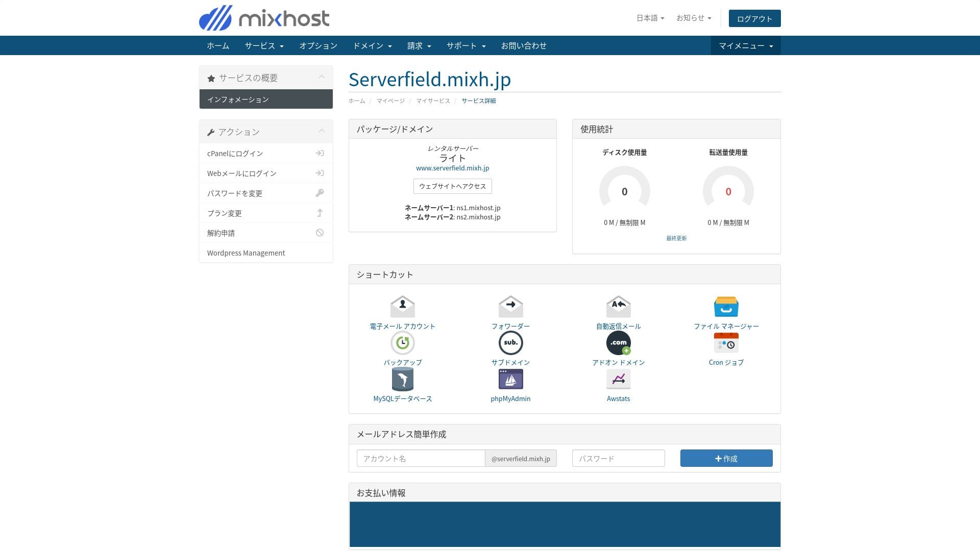Open the 電子メール アカウント shortcut icon
Screen dimensions: 980x551
(x=402, y=307)
